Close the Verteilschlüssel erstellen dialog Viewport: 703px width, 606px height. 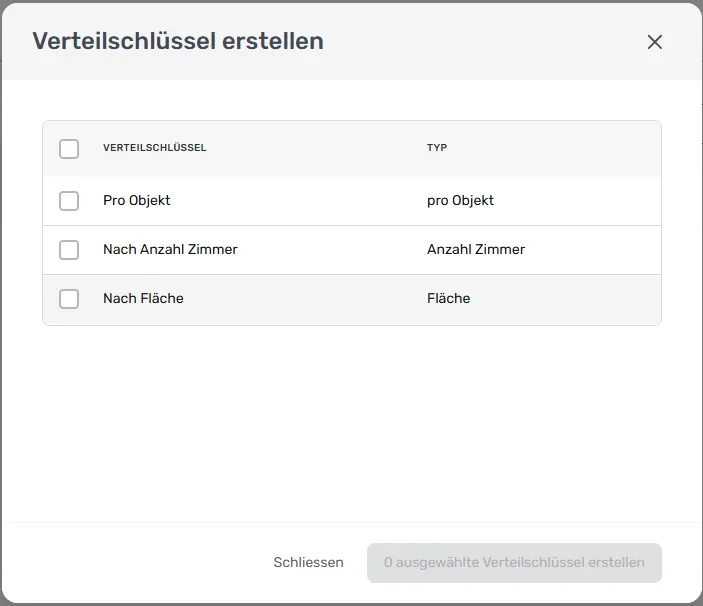click(655, 42)
